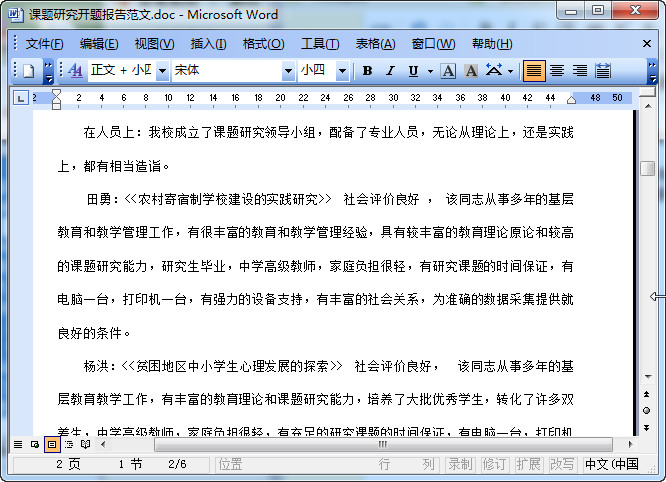Screen dimensions: 666x482
Task: Click the vertical scroll down arrow
Action: (648, 376)
